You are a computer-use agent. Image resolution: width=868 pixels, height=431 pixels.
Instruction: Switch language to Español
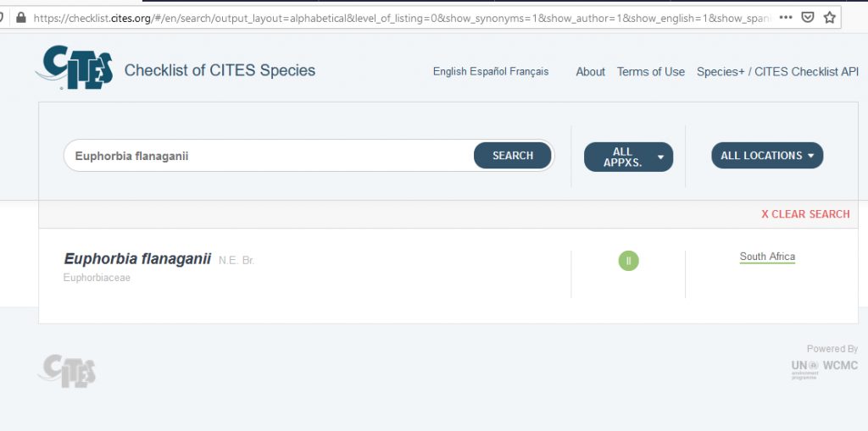pyautogui.click(x=487, y=71)
